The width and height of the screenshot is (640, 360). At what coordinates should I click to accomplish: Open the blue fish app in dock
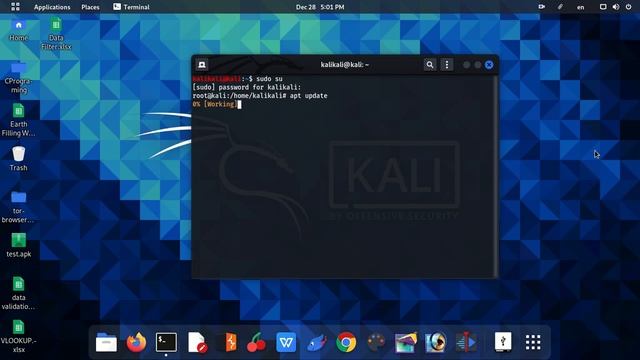(x=316, y=342)
